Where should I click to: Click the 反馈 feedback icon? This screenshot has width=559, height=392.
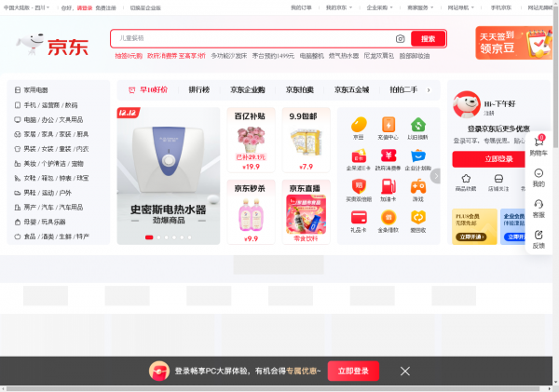point(539,237)
